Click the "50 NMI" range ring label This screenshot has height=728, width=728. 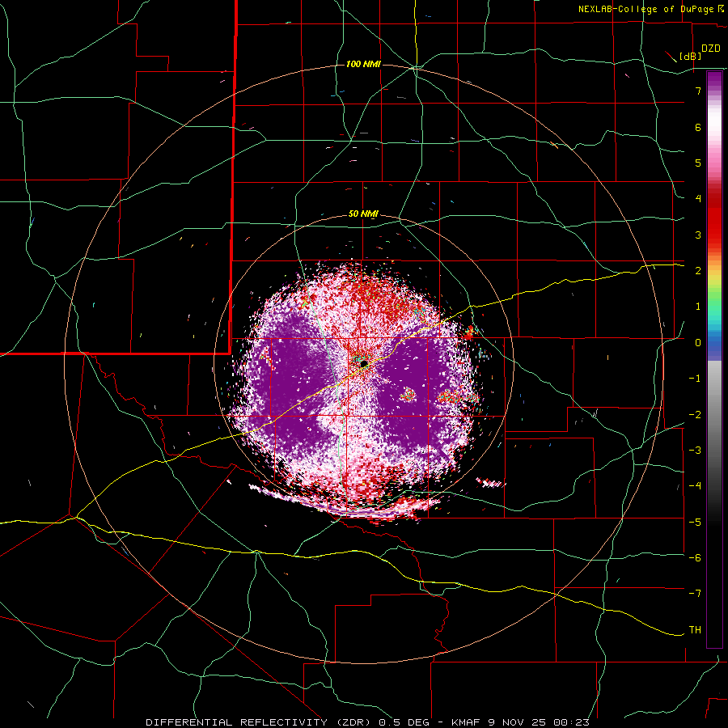pos(363,214)
